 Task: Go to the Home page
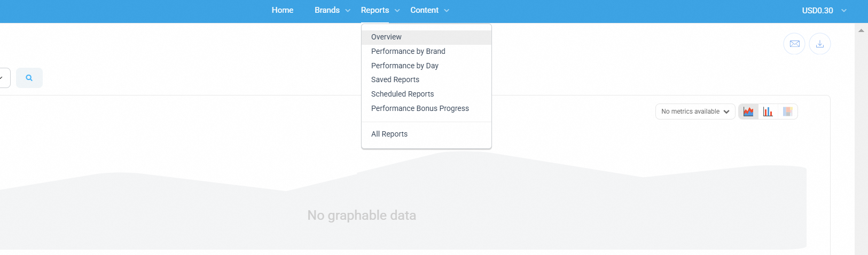[x=282, y=10]
